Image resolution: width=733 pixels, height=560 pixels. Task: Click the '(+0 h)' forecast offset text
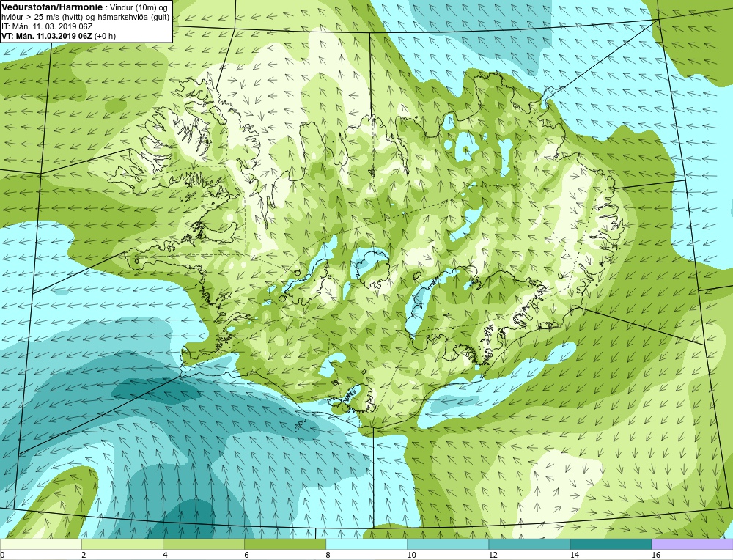pos(105,35)
